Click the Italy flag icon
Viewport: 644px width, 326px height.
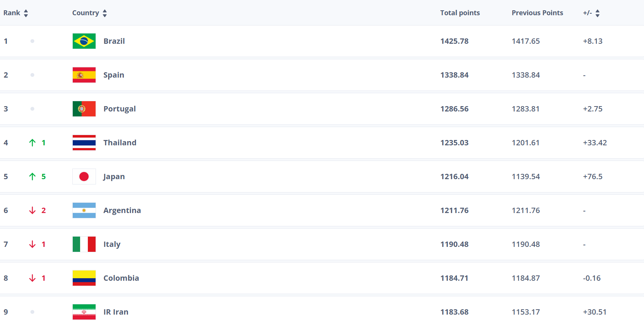point(84,244)
